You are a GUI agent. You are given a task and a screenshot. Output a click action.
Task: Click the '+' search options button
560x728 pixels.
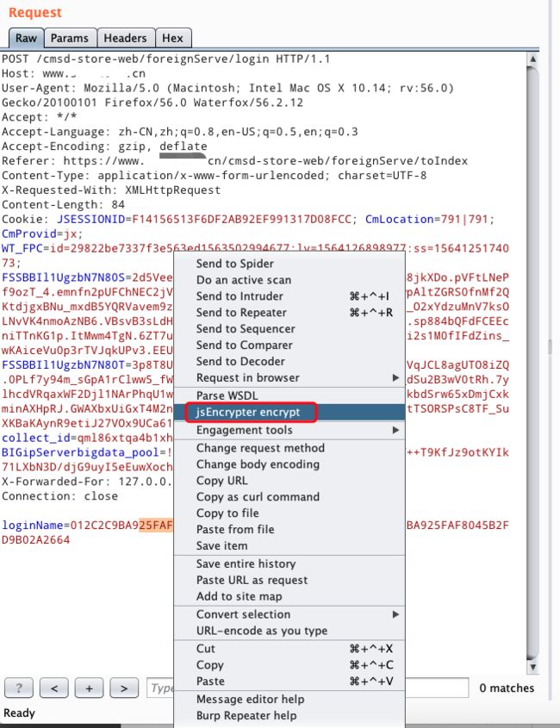click(89, 688)
